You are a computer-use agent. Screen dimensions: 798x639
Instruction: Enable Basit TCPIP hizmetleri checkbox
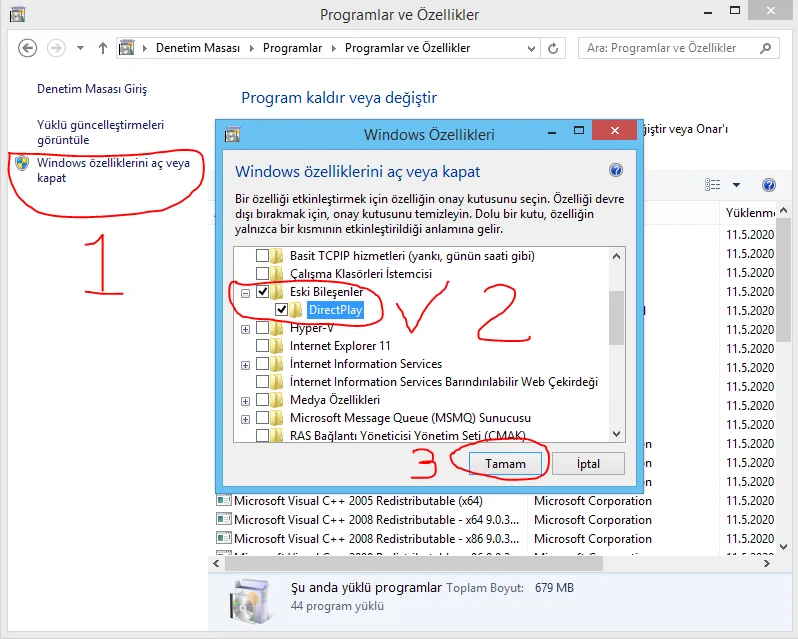(263, 255)
